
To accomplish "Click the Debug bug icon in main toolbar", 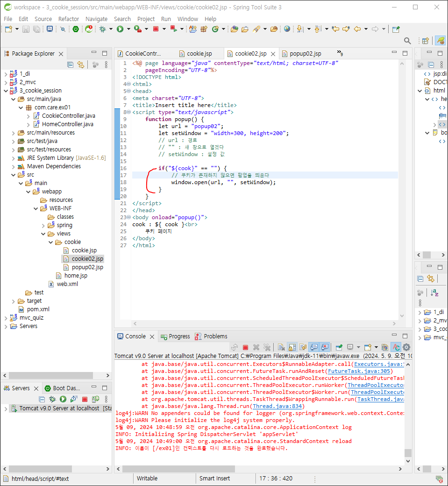I will [x=103, y=29].
